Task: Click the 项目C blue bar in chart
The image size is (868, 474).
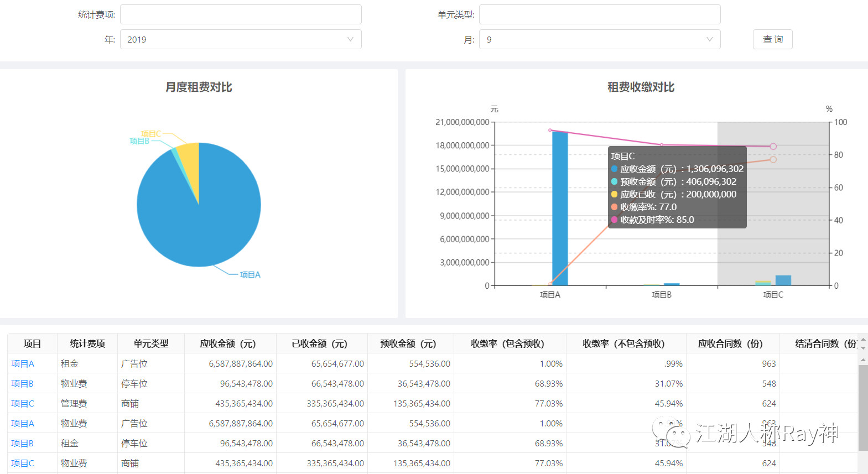Action: coord(783,280)
